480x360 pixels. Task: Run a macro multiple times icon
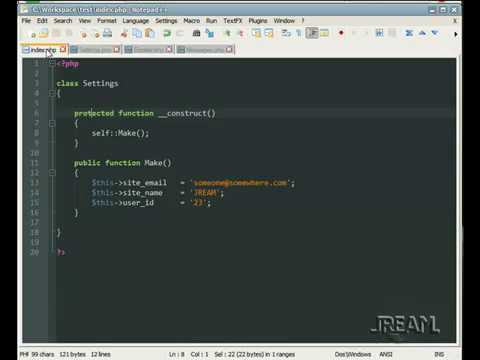tap(380, 33)
